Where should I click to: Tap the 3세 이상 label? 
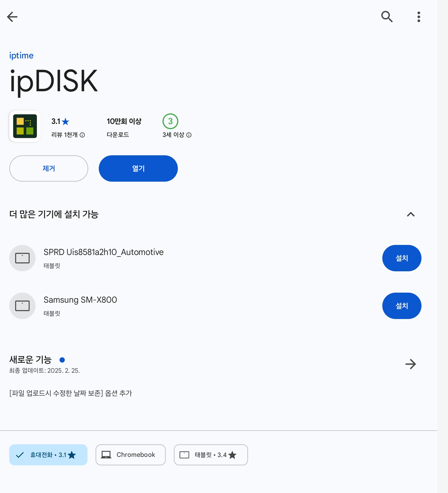173,135
